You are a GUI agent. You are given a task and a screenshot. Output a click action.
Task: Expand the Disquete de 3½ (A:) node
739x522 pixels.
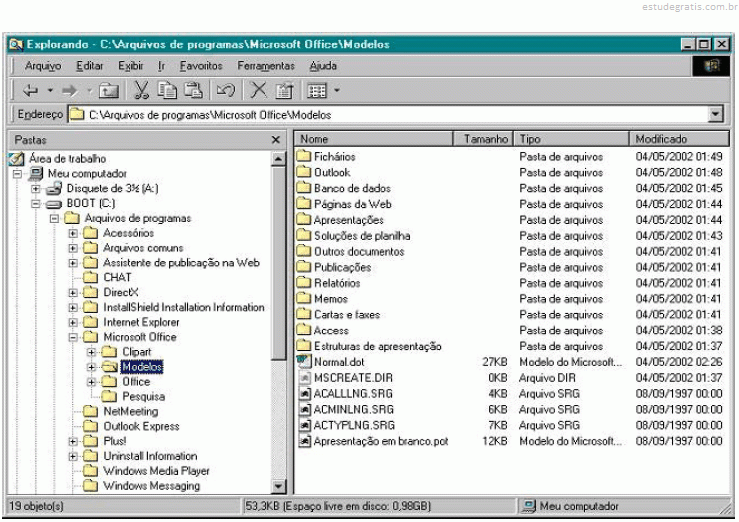point(36,189)
